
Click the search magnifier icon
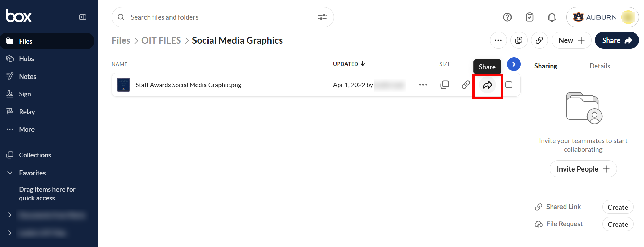point(121,17)
